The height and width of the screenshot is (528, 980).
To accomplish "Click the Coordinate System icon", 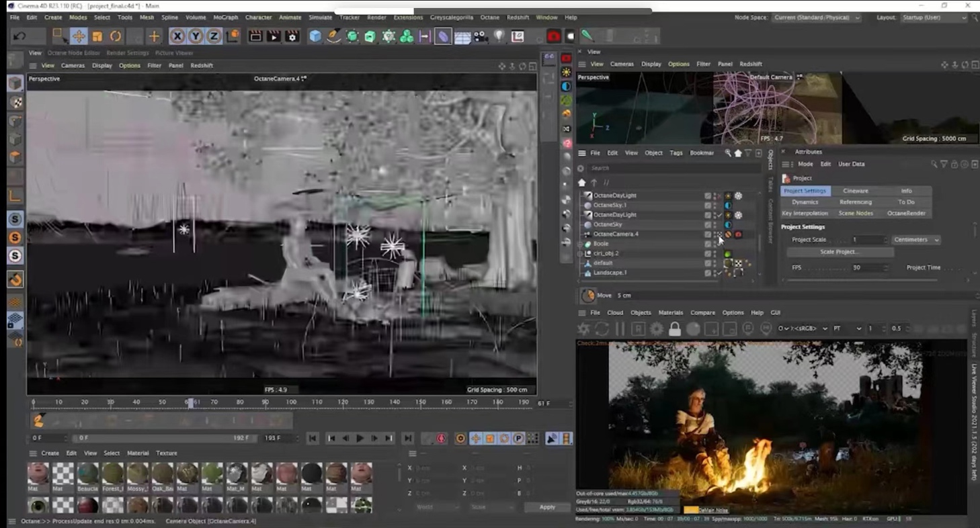I will click(233, 36).
